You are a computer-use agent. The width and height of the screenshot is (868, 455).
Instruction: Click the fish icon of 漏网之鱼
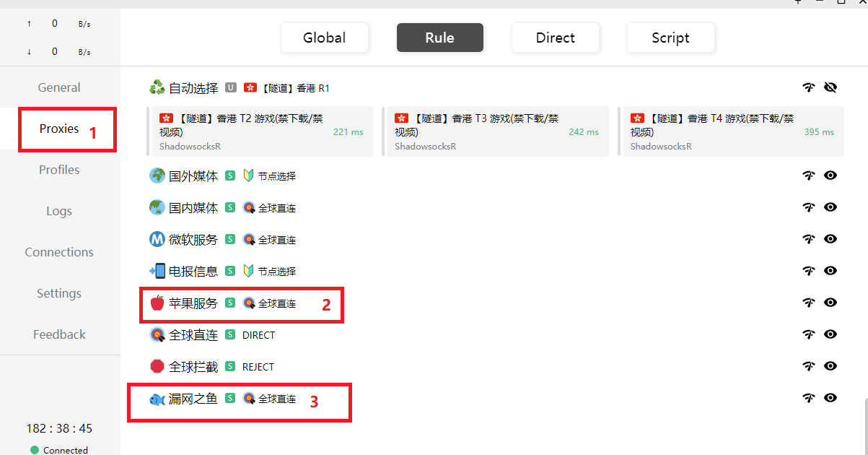(x=157, y=399)
